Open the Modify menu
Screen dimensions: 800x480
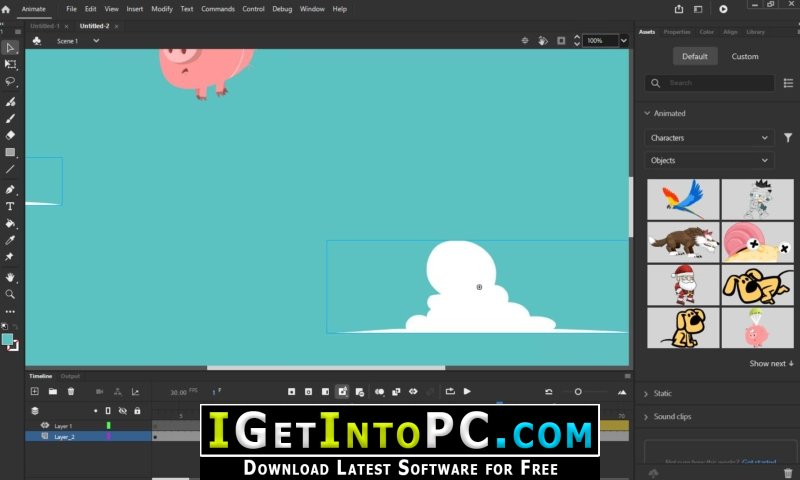pos(162,9)
